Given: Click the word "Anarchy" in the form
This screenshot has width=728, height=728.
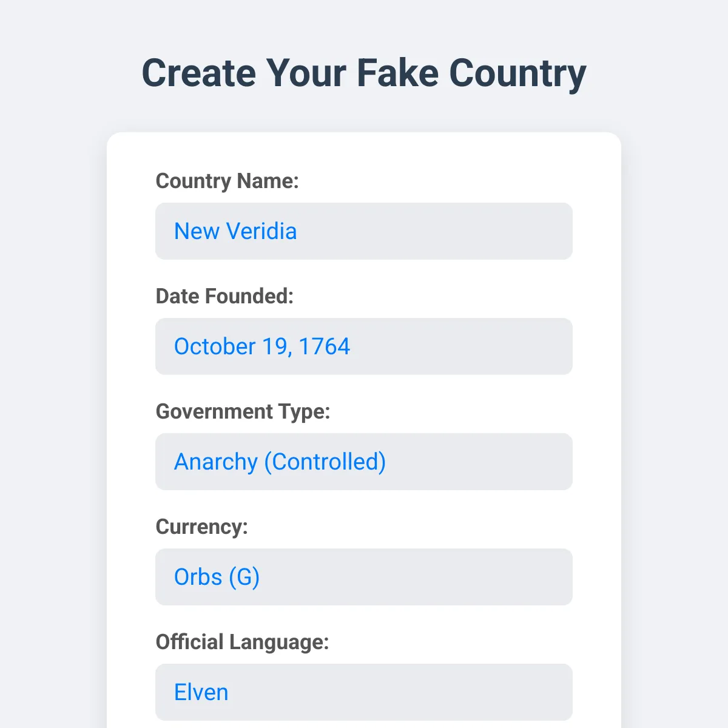Looking at the screenshot, I should (x=215, y=462).
